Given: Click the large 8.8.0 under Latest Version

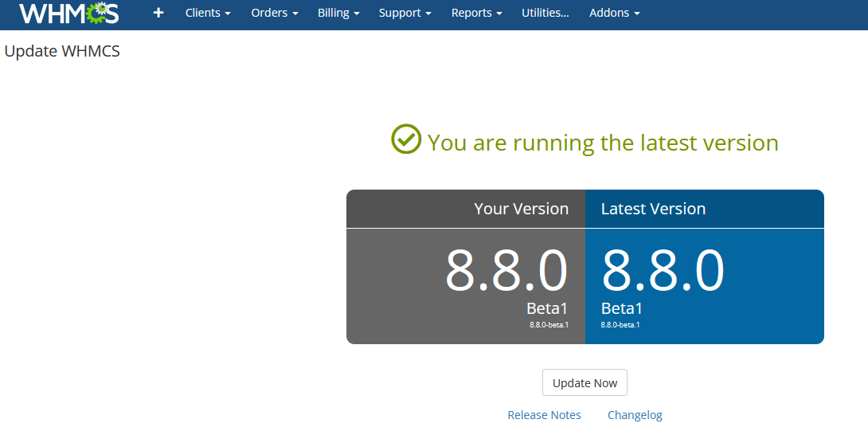Looking at the screenshot, I should tap(663, 271).
